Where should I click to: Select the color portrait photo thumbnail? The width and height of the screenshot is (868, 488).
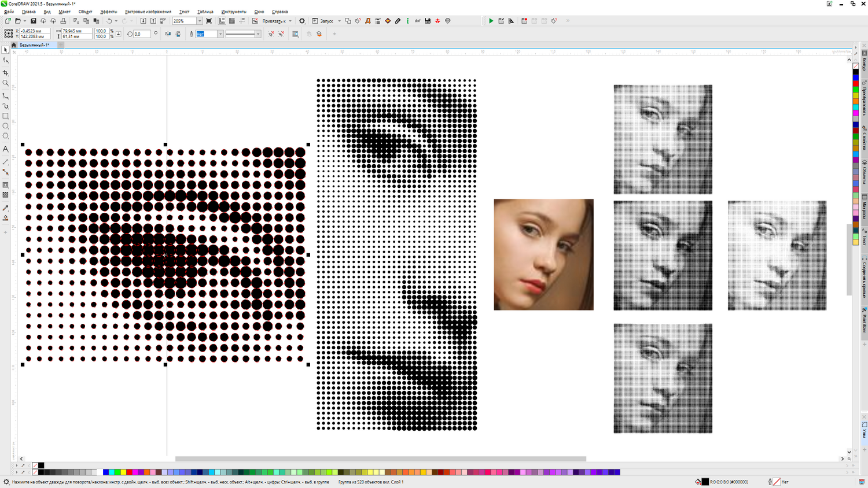tap(543, 254)
